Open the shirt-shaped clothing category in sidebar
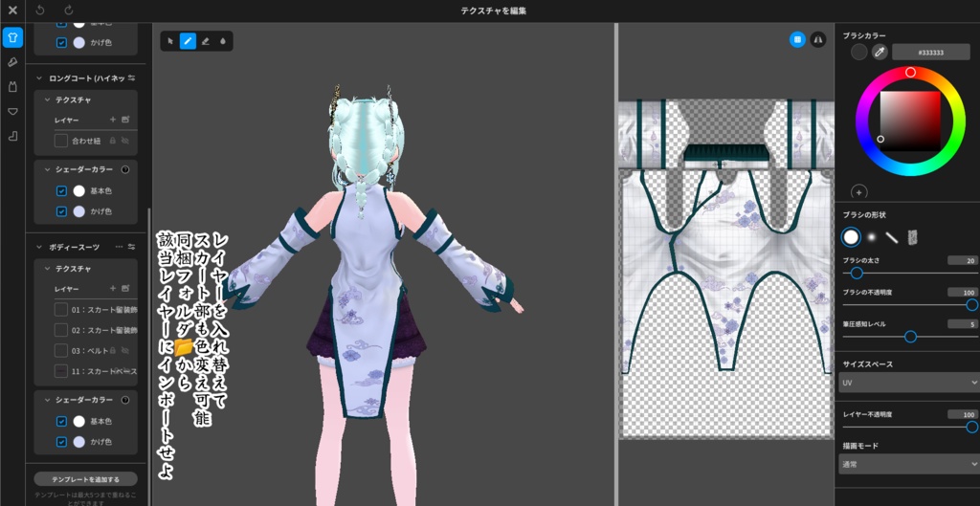This screenshot has width=980, height=506. [12, 37]
